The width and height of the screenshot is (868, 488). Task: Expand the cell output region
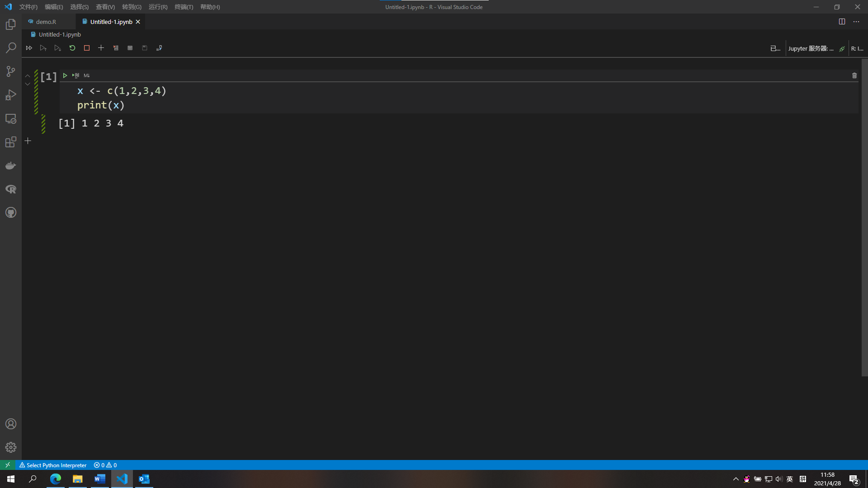coord(27,84)
